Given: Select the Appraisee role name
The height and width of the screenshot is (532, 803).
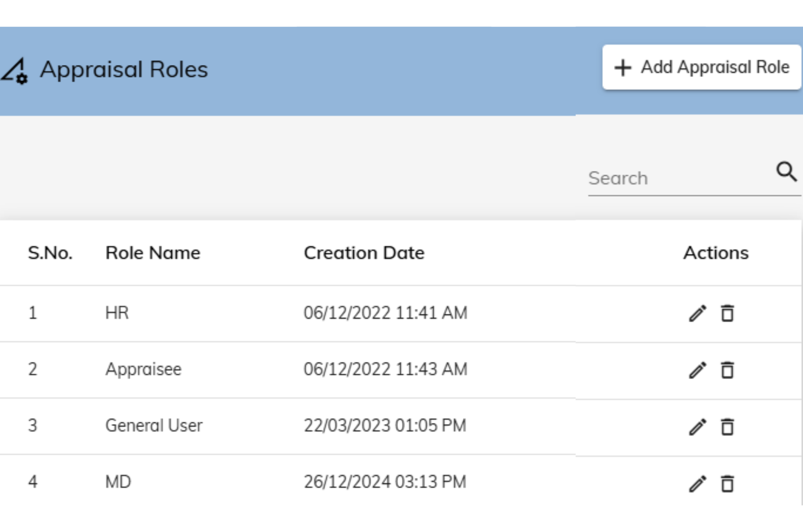Looking at the screenshot, I should 143,369.
